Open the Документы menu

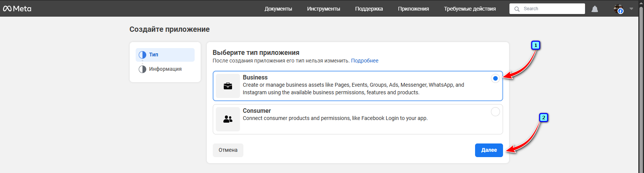coord(278,9)
